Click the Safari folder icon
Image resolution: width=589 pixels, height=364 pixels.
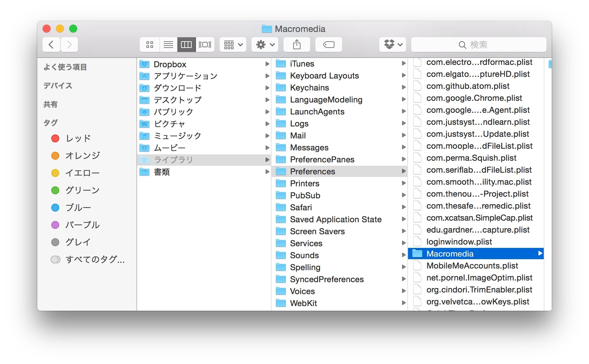[281, 207]
